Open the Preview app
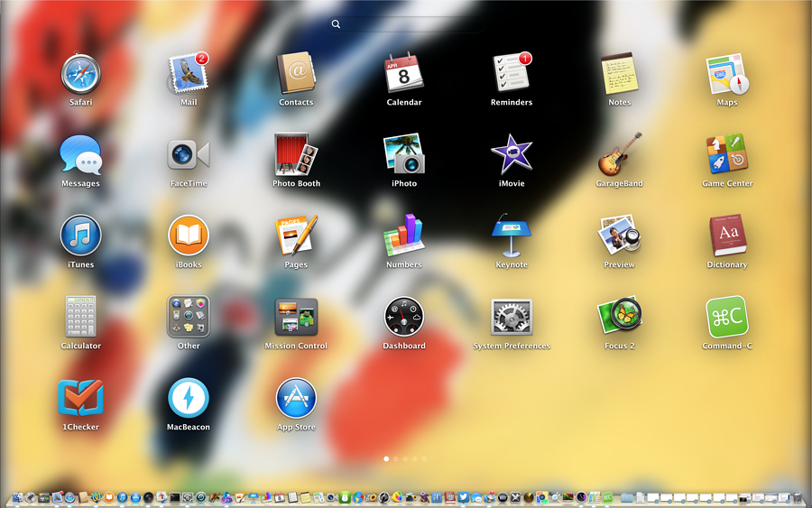The width and height of the screenshot is (812, 508). click(x=619, y=236)
